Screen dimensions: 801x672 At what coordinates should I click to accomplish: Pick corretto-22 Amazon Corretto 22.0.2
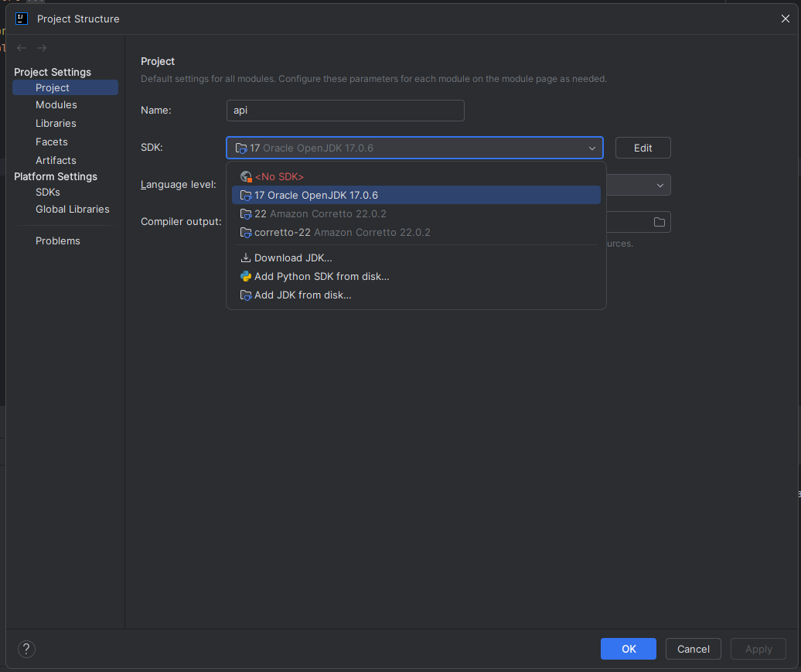point(416,233)
